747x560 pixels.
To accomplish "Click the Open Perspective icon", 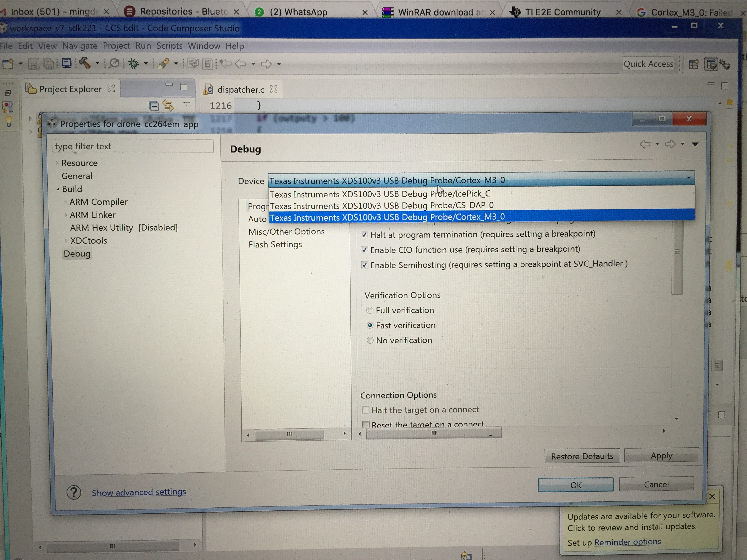I will [694, 64].
